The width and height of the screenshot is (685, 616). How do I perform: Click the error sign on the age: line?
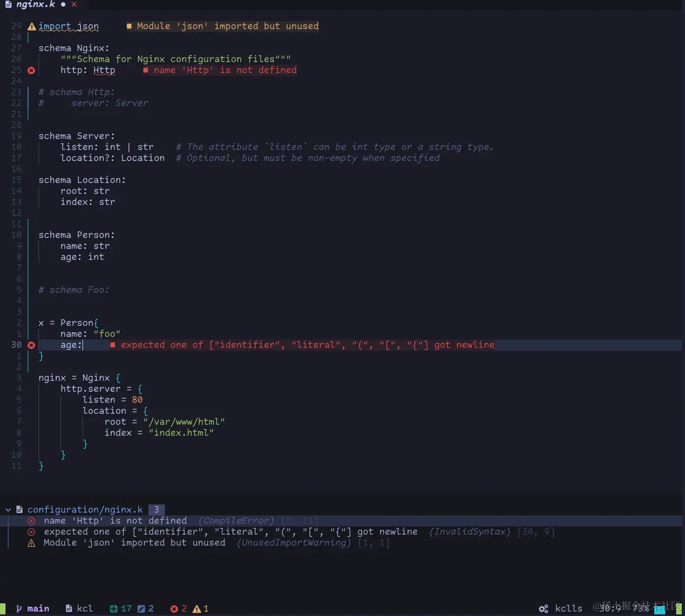point(31,345)
